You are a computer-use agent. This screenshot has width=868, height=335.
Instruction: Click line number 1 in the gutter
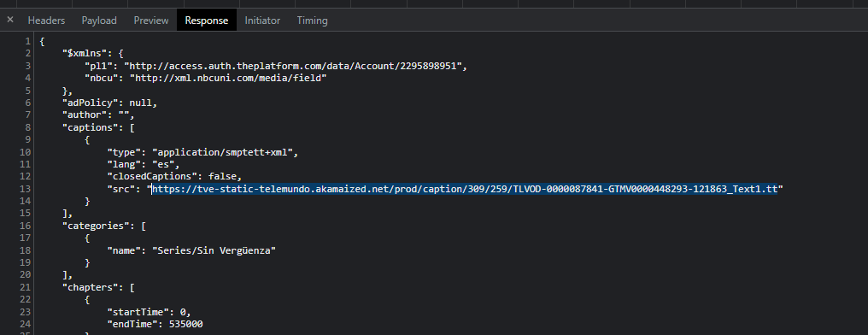click(x=27, y=42)
